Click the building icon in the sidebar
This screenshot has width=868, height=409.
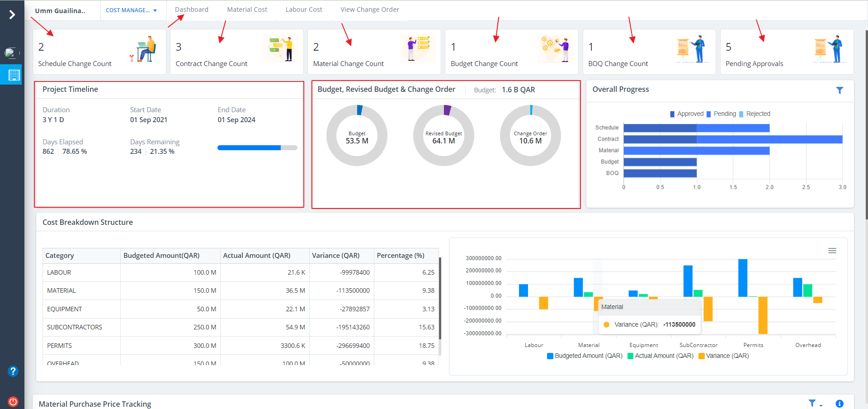tap(14, 75)
